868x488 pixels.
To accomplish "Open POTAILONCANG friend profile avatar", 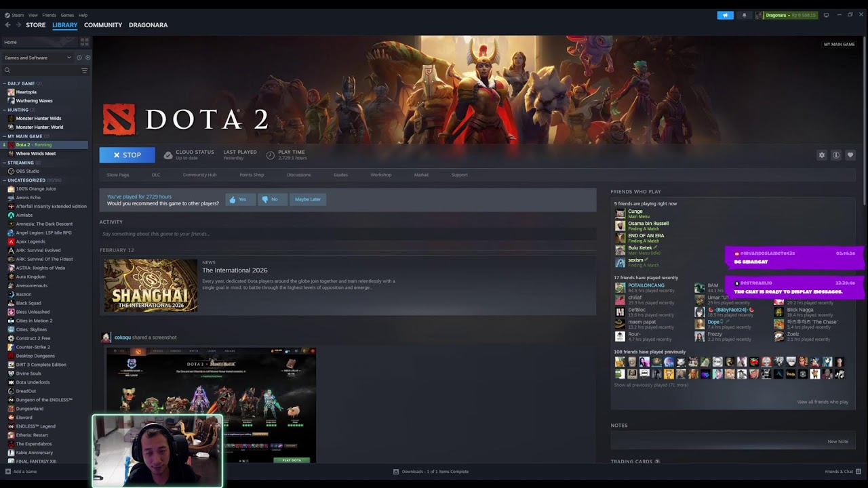I will pos(620,287).
